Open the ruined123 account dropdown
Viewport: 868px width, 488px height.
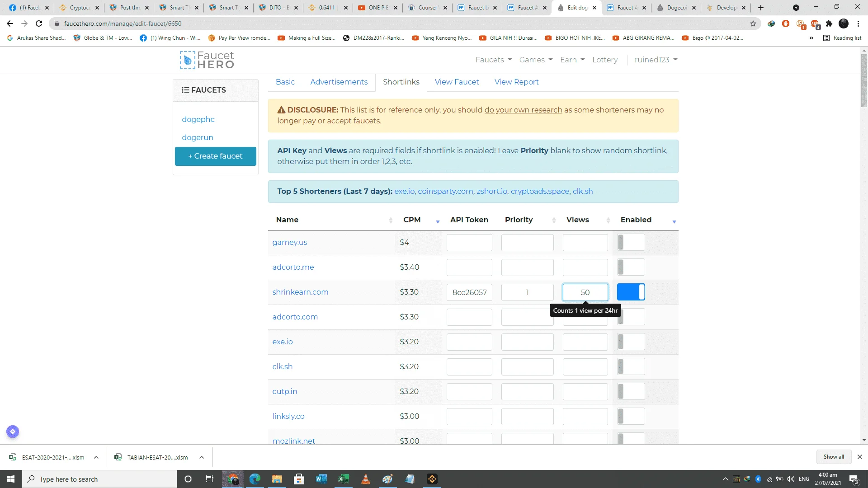point(656,60)
